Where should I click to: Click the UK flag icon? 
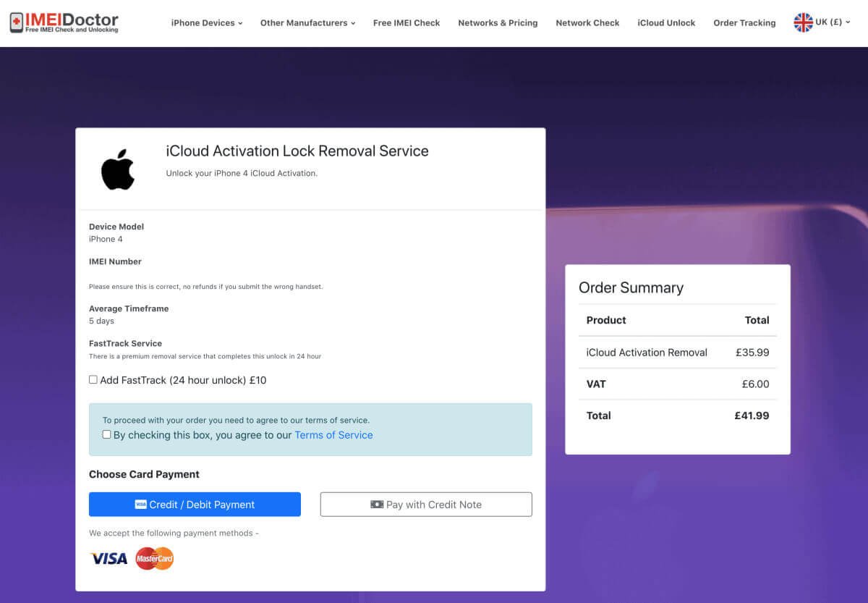(x=803, y=22)
